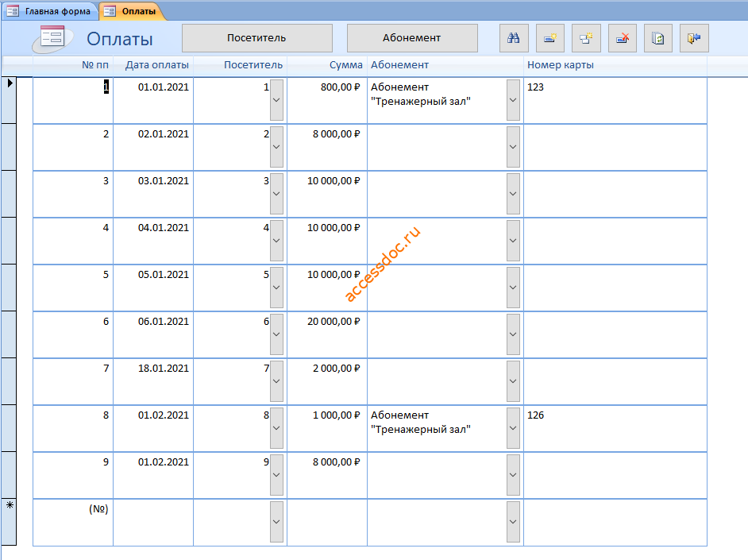Select the record selector for payment dated 03.01.2021
This screenshot has height=560, width=748.
click(9, 194)
